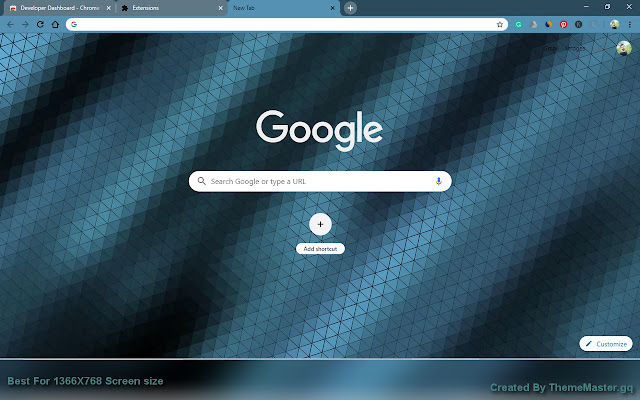Open the Pinterest save extension
The height and width of the screenshot is (400, 640).
564,24
